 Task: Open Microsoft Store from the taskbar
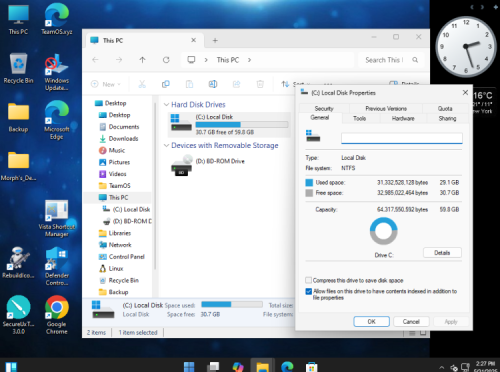click(312, 367)
